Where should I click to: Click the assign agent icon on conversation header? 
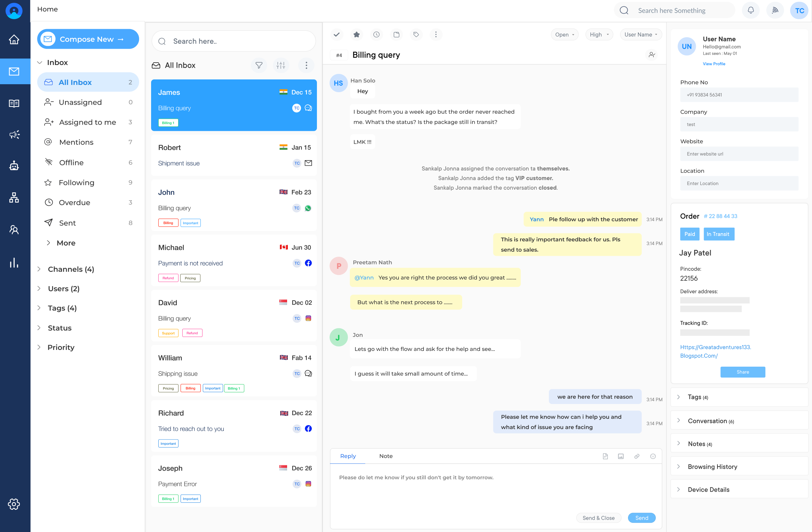[x=652, y=55]
